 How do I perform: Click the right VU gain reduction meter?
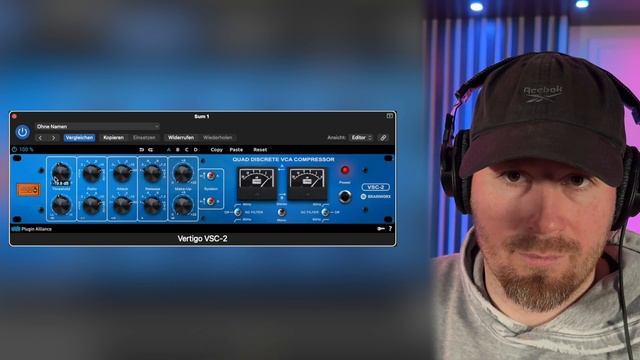click(x=307, y=183)
